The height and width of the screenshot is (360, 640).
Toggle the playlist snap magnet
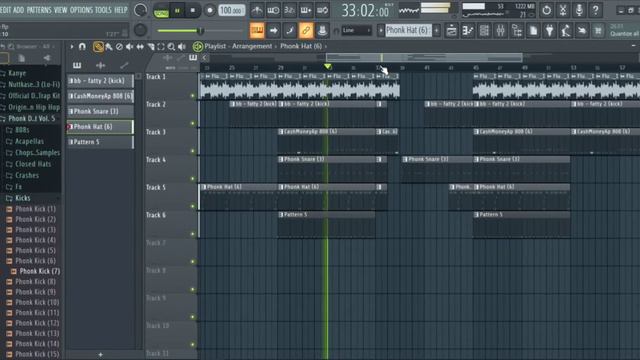82,47
